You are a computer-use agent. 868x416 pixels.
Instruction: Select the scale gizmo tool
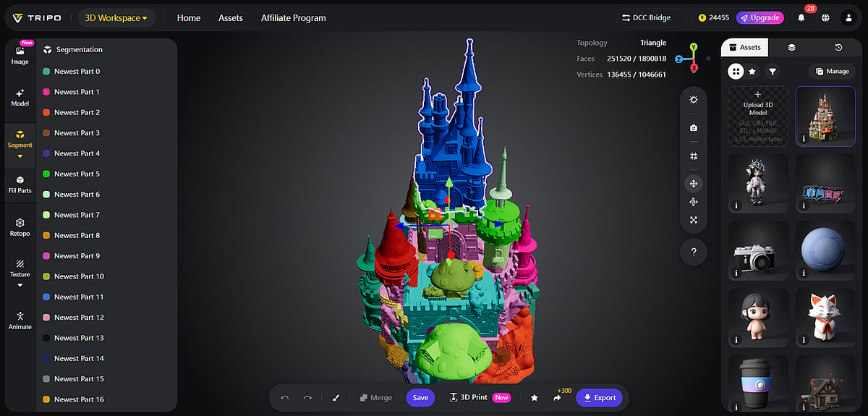coord(694,220)
